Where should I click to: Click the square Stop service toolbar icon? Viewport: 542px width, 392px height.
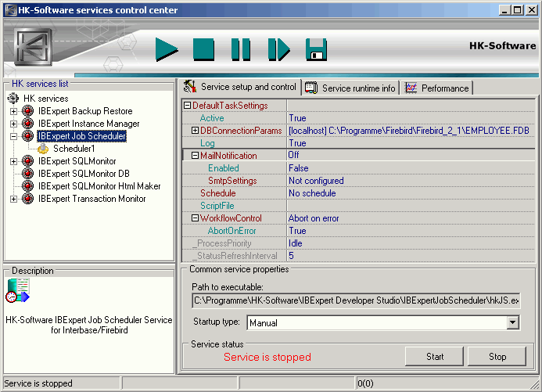pyautogui.click(x=203, y=49)
